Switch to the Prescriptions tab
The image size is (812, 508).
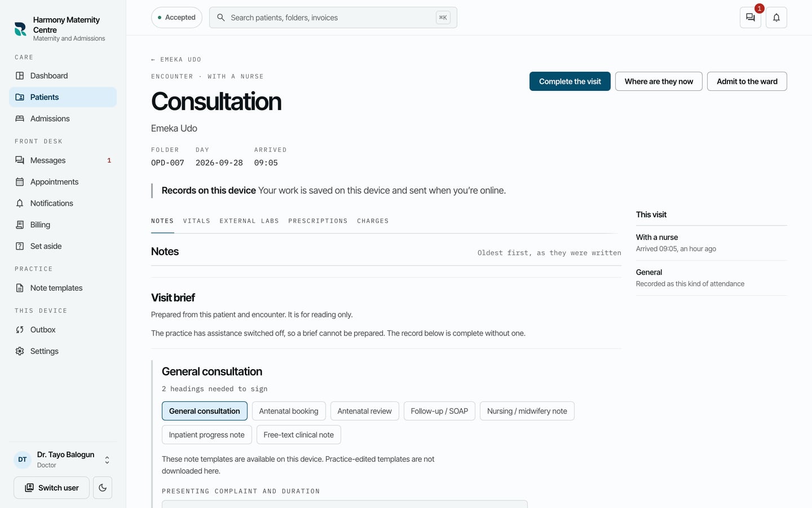click(x=318, y=221)
